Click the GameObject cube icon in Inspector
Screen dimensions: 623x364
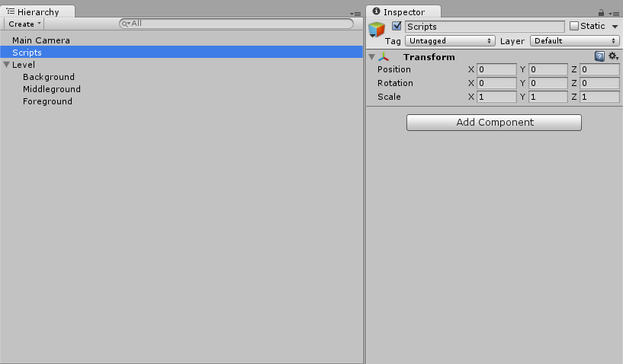(376, 30)
